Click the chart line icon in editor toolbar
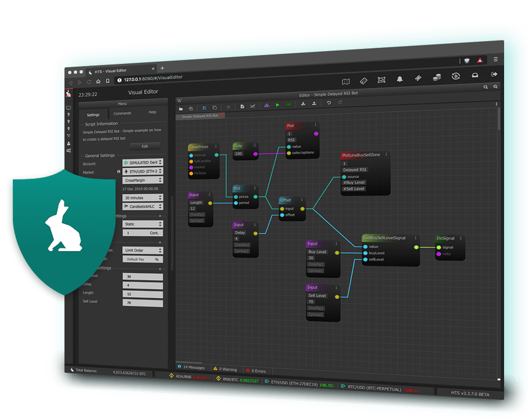Image resolution: width=528 pixels, height=420 pixels. [253, 106]
